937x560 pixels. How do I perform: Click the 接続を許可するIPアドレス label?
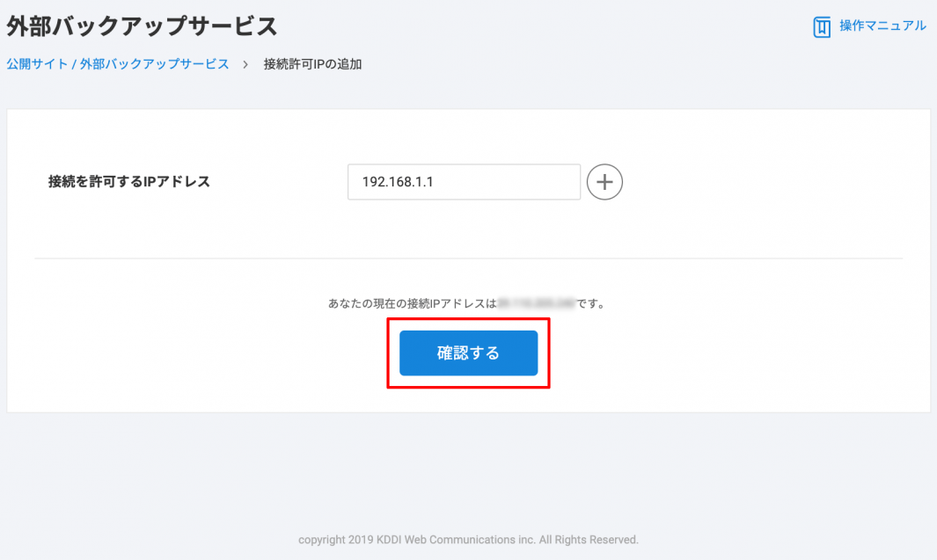pyautogui.click(x=129, y=182)
